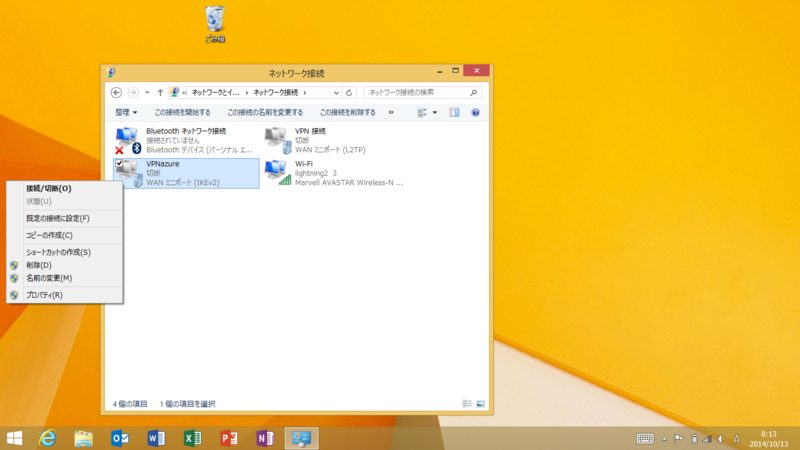Uncheck the VPNazure item checkbox
The image size is (800, 450).
[119, 164]
